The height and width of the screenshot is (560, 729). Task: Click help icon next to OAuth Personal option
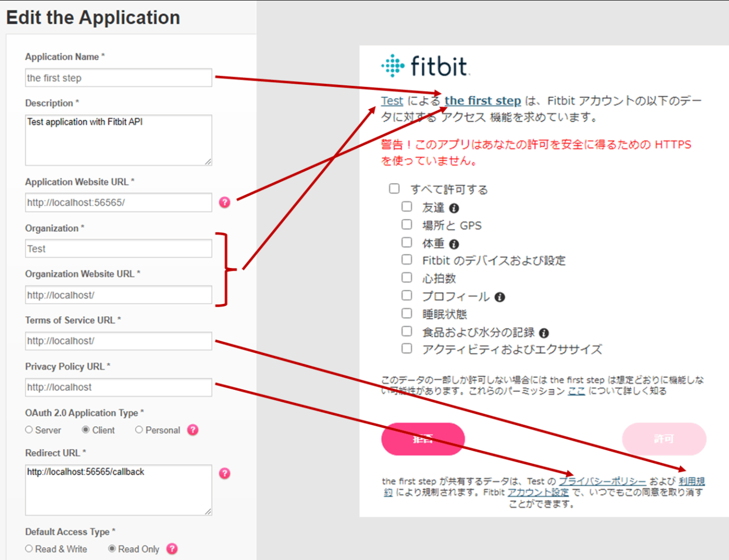tap(193, 430)
